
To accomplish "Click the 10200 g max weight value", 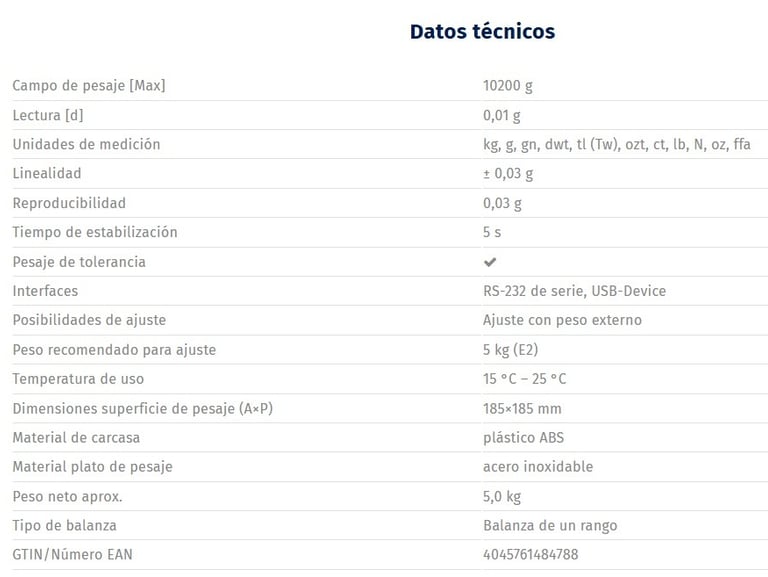I will pos(509,86).
